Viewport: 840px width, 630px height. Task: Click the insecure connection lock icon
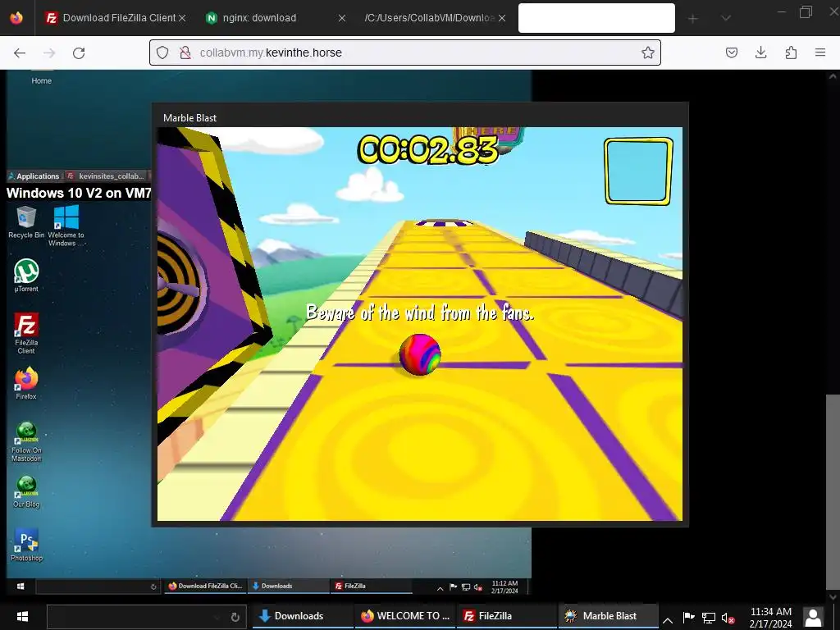185,52
